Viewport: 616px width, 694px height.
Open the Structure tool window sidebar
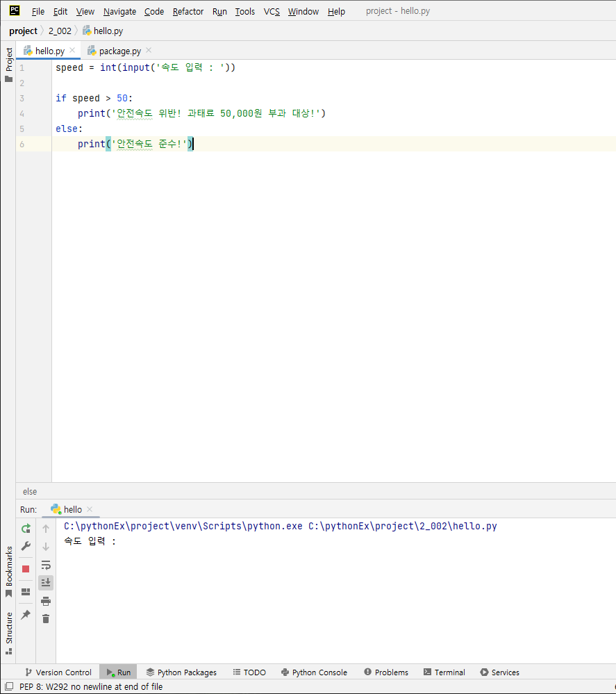tap(8, 633)
